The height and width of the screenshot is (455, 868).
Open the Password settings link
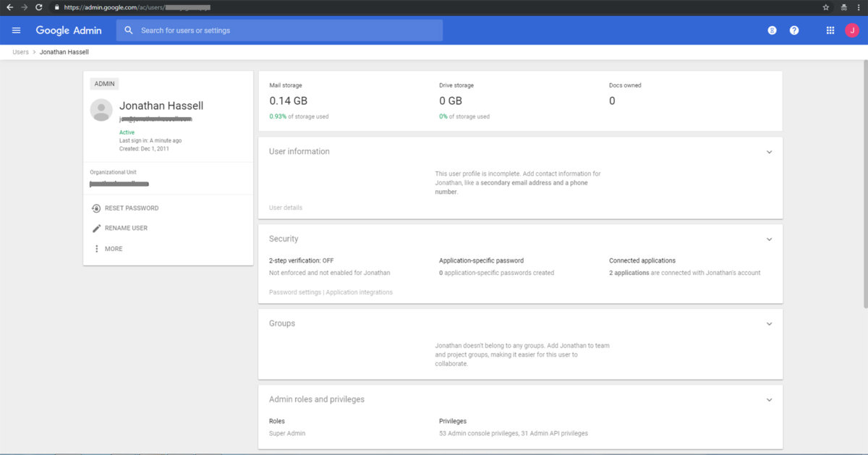294,292
